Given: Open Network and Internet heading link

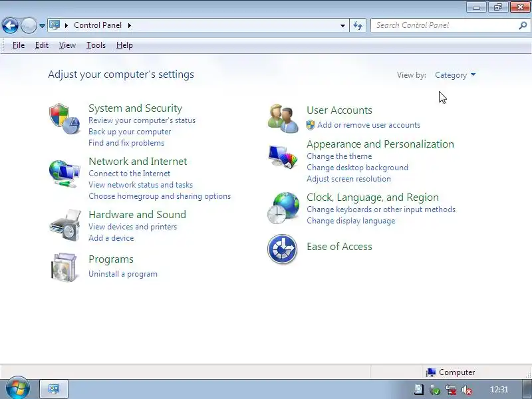Looking at the screenshot, I should pos(138,162).
